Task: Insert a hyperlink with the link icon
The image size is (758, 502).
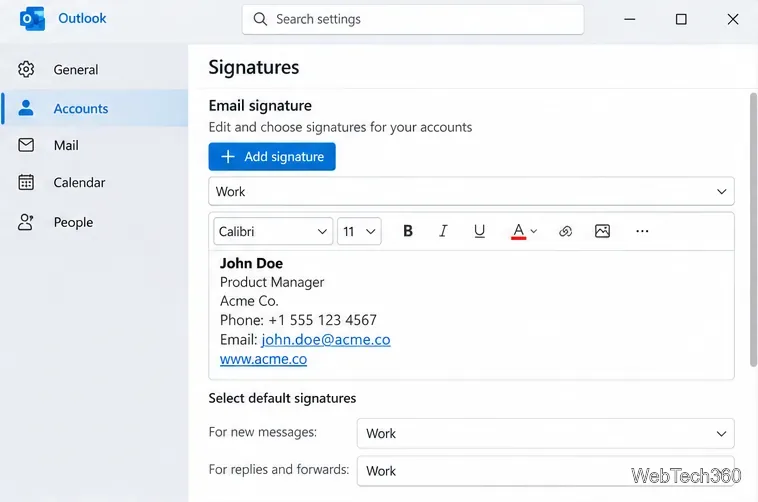Action: pos(565,231)
